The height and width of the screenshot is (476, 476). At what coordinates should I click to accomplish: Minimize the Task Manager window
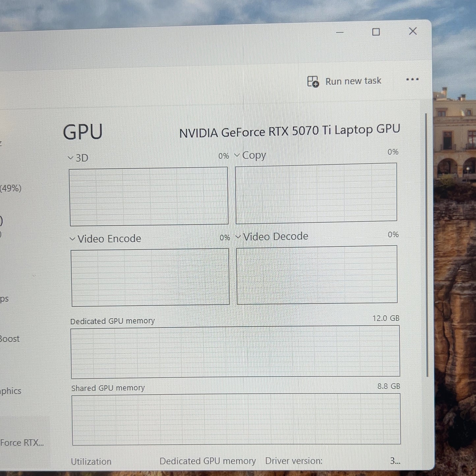[340, 33]
